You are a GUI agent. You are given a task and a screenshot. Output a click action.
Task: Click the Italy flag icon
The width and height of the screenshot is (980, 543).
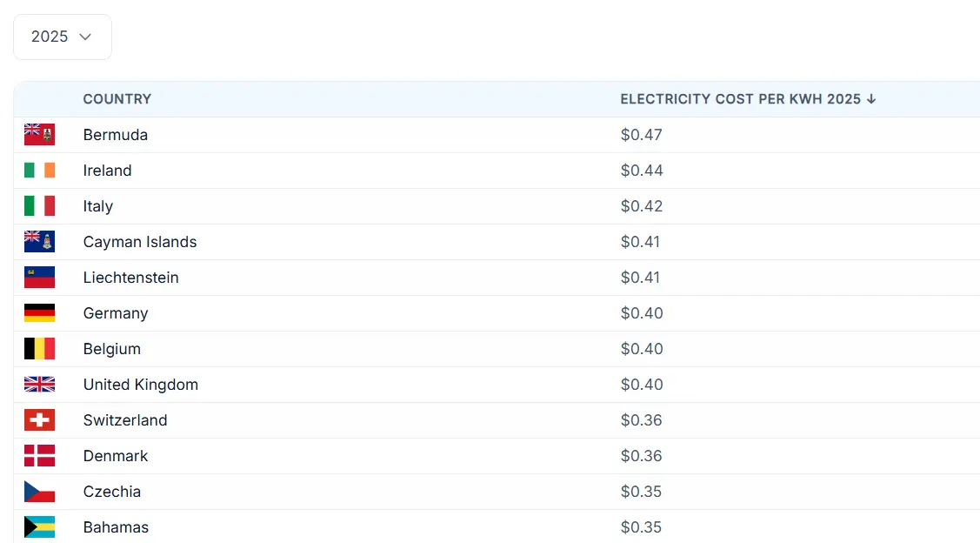[x=39, y=206]
